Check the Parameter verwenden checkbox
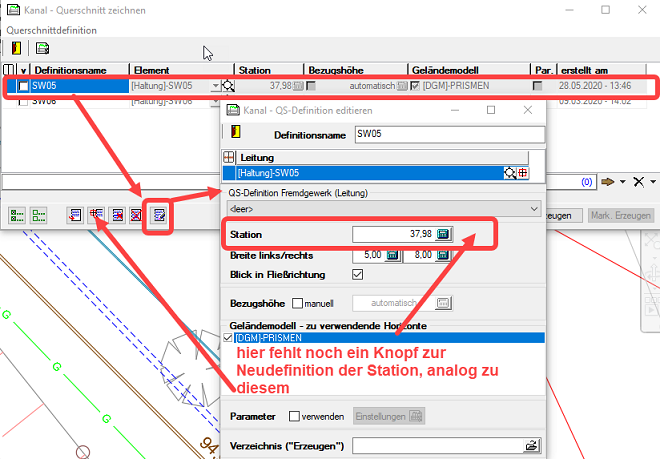The width and height of the screenshot is (660, 459). click(294, 415)
